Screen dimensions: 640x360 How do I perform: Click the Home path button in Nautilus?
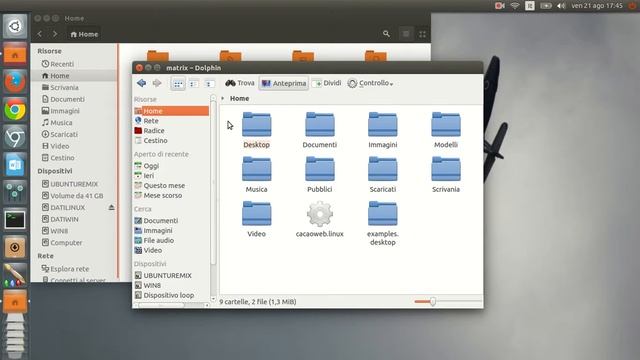point(84,34)
